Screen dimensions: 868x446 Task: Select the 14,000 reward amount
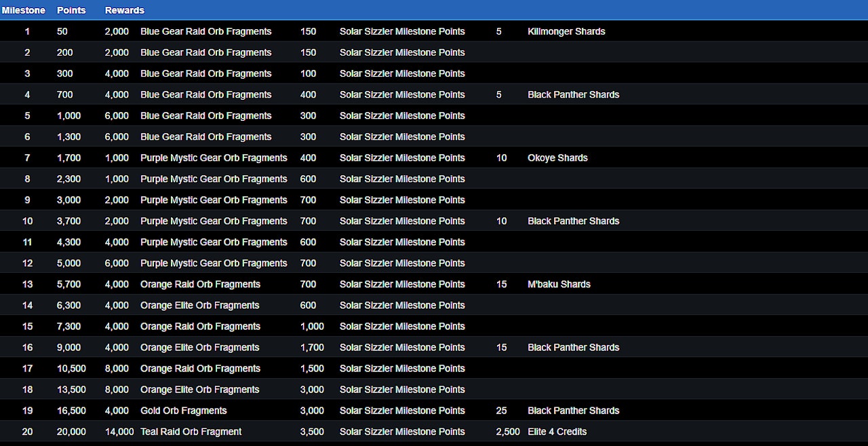click(x=119, y=431)
